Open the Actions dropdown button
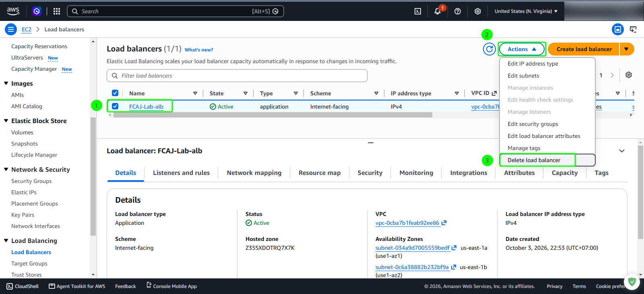 click(522, 49)
